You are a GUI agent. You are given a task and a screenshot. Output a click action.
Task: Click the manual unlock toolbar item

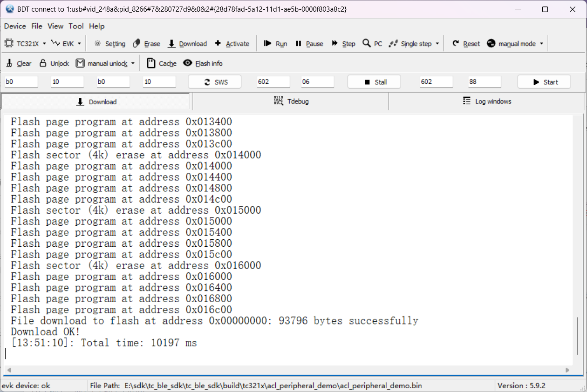tap(102, 63)
